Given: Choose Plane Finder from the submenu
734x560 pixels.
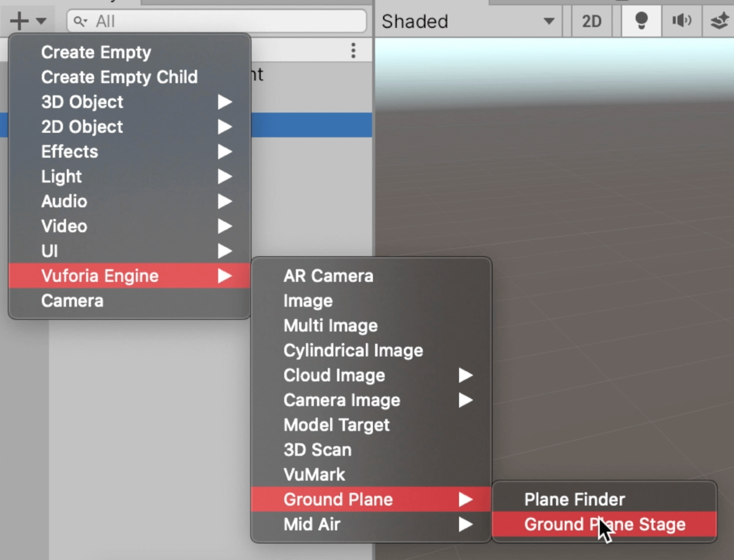Looking at the screenshot, I should (x=574, y=499).
